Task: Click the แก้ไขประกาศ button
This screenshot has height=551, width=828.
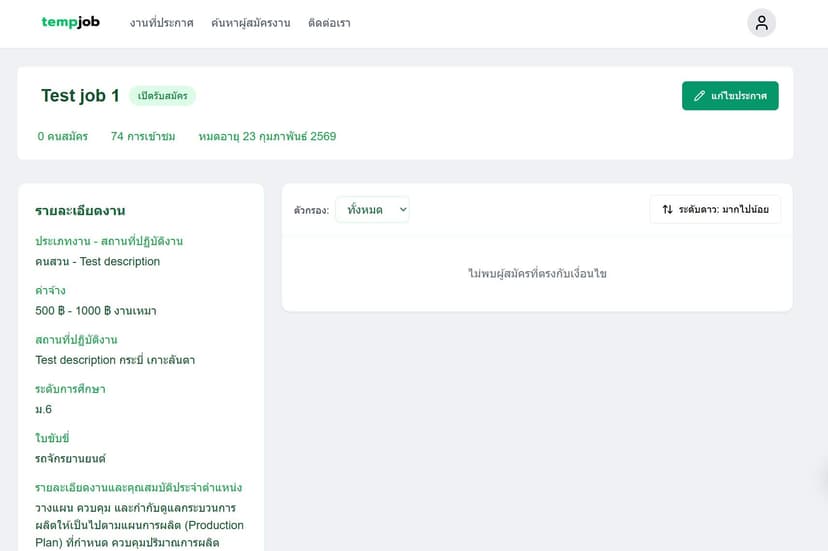Action: click(x=730, y=96)
